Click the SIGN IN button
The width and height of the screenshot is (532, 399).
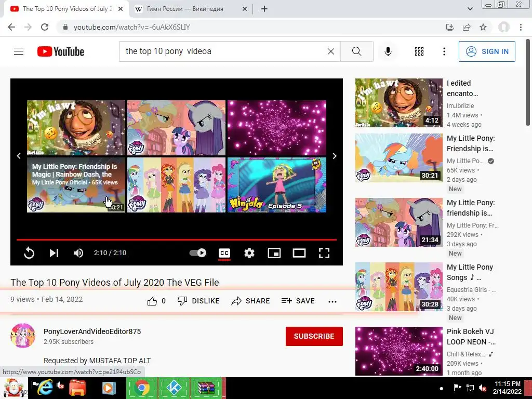point(487,51)
